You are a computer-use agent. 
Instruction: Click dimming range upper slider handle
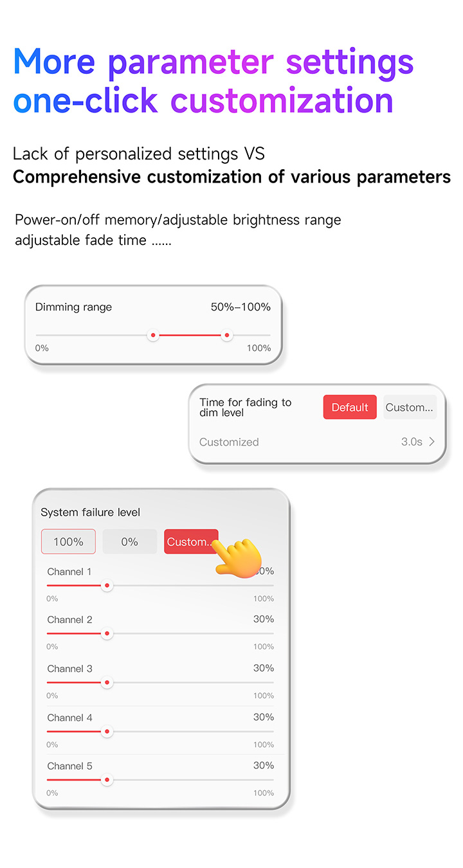pyautogui.click(x=226, y=335)
